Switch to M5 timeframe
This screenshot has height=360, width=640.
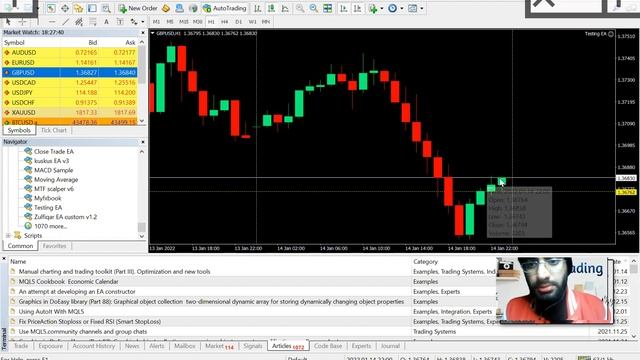tap(170, 22)
